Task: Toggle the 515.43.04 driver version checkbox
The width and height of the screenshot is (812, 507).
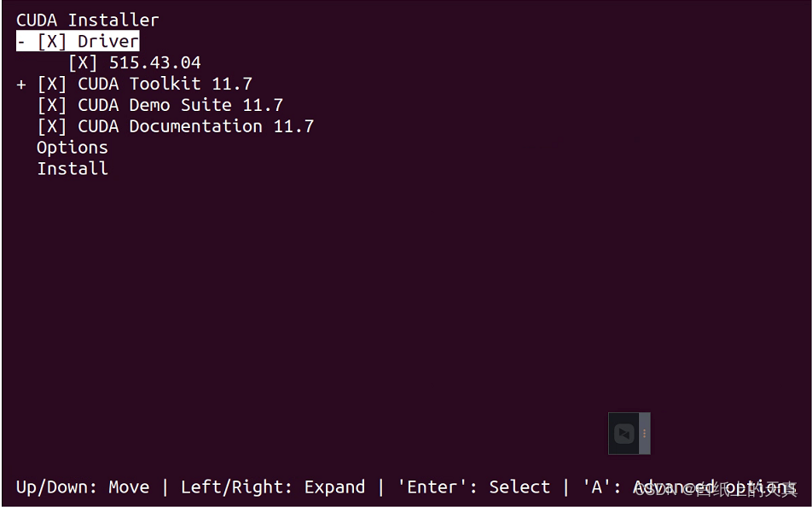Action: point(82,61)
